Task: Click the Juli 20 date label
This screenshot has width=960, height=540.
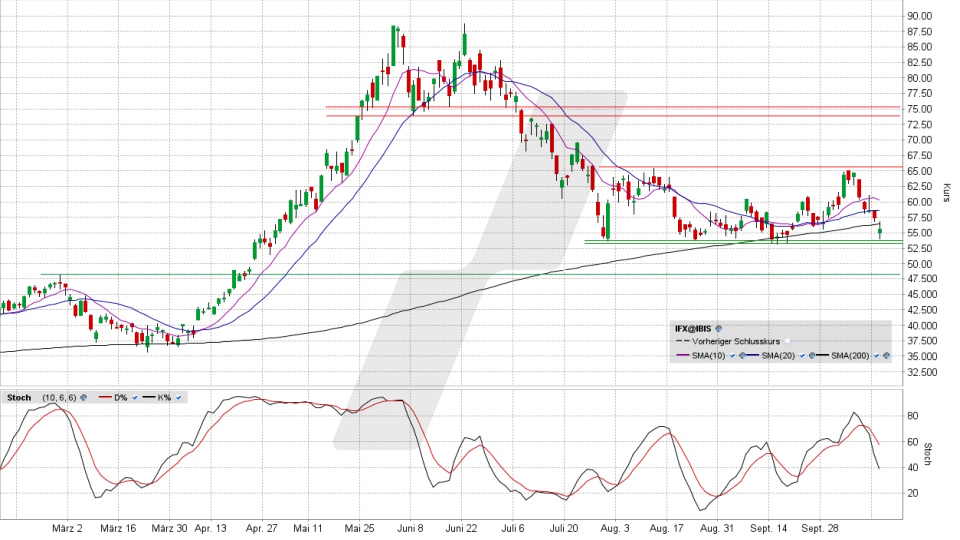Action: [x=564, y=528]
